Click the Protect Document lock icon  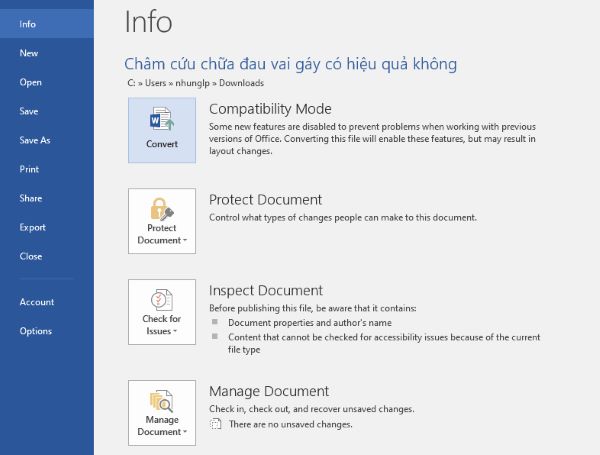point(162,209)
